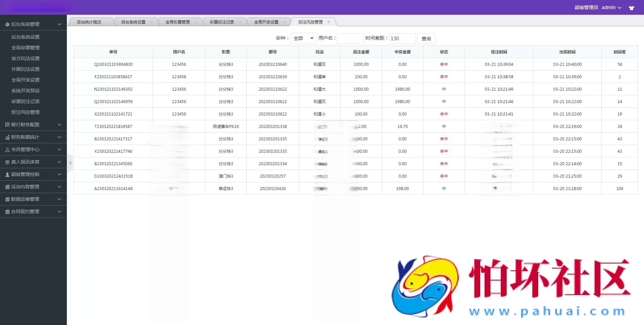Select the 真人视讯体育 sidebar icon

(7, 162)
